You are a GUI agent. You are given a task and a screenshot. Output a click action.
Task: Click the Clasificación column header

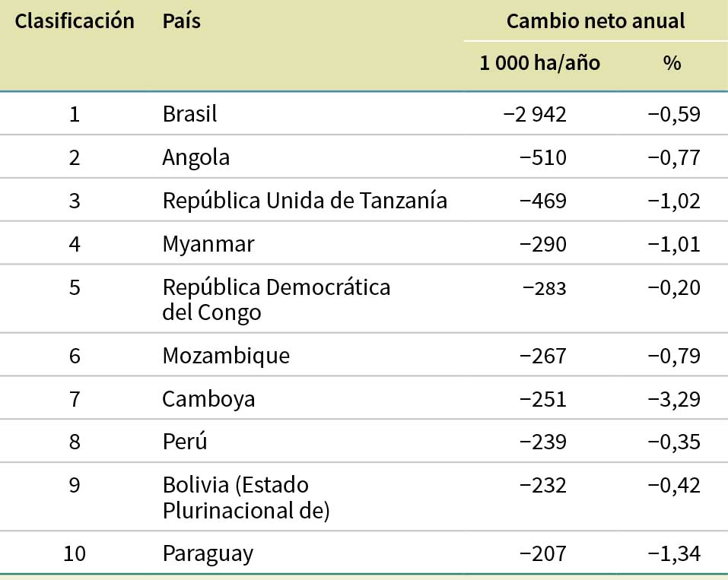pos(75,21)
